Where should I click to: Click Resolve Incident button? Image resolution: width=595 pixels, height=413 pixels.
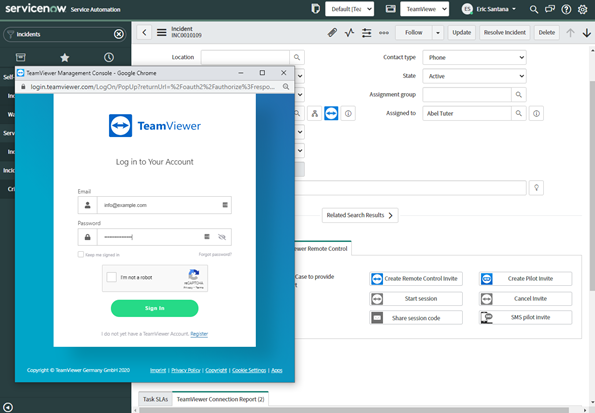505,33
